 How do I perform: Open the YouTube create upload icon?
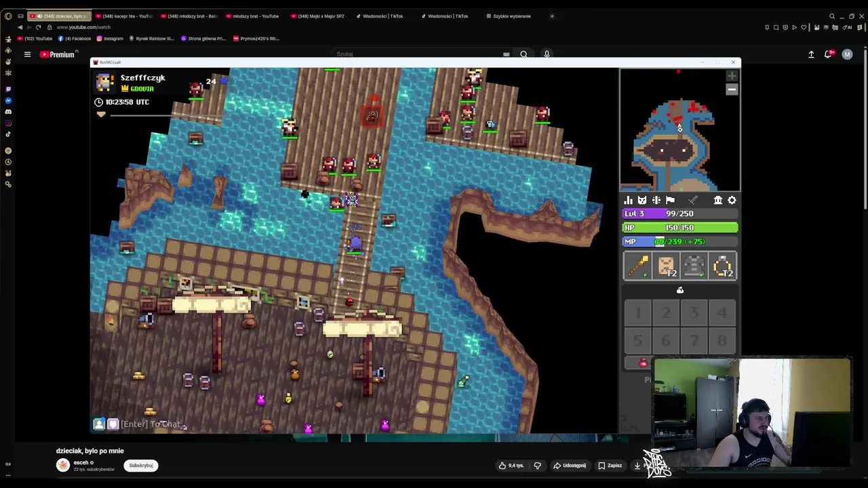pyautogui.click(x=811, y=54)
